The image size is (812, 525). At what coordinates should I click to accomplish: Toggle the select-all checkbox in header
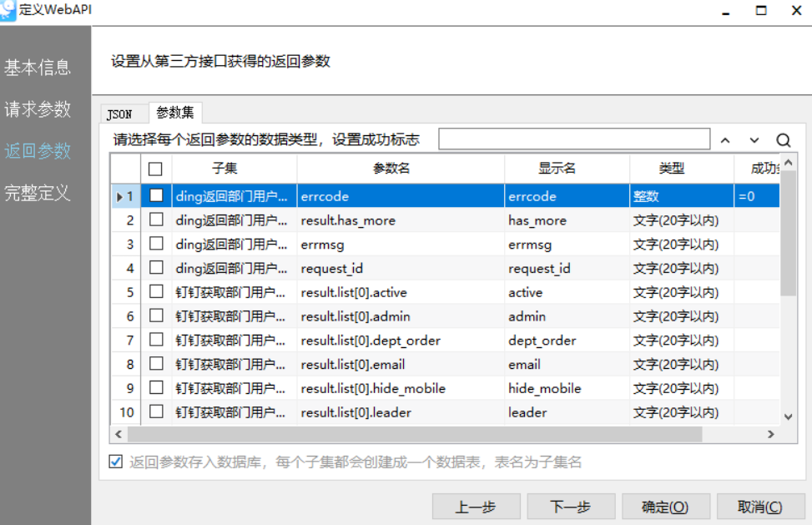click(155, 169)
